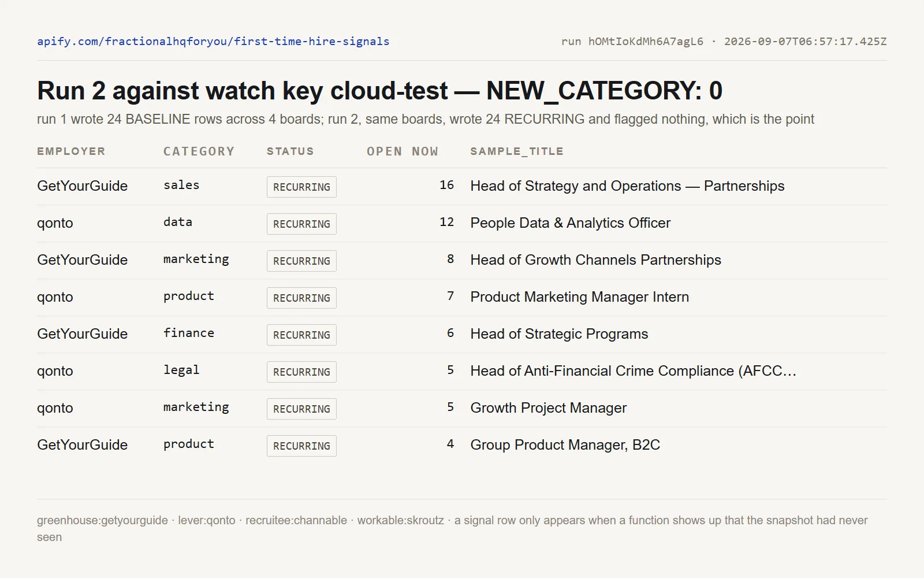Screen dimensions: 924x578
Task: Click the EMPLOYER column header
Action: pos(71,151)
